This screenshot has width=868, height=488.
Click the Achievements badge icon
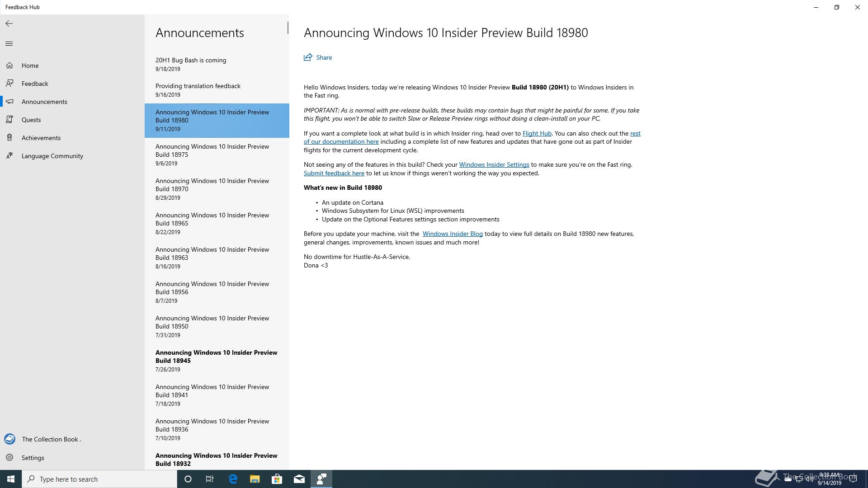click(9, 138)
